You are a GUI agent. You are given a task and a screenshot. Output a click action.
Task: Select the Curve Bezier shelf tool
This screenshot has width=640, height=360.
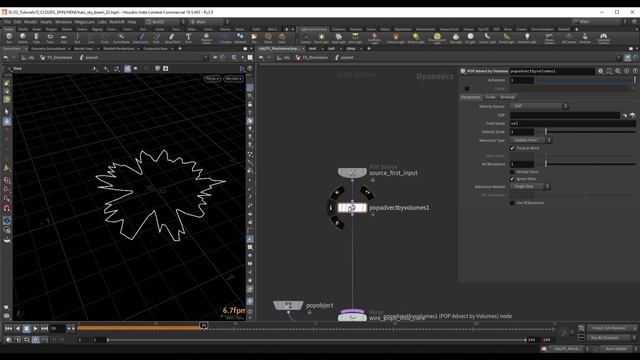tap(121, 38)
